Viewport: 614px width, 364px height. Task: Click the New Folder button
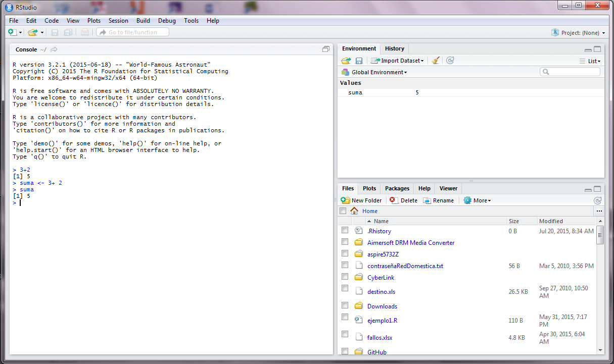361,200
